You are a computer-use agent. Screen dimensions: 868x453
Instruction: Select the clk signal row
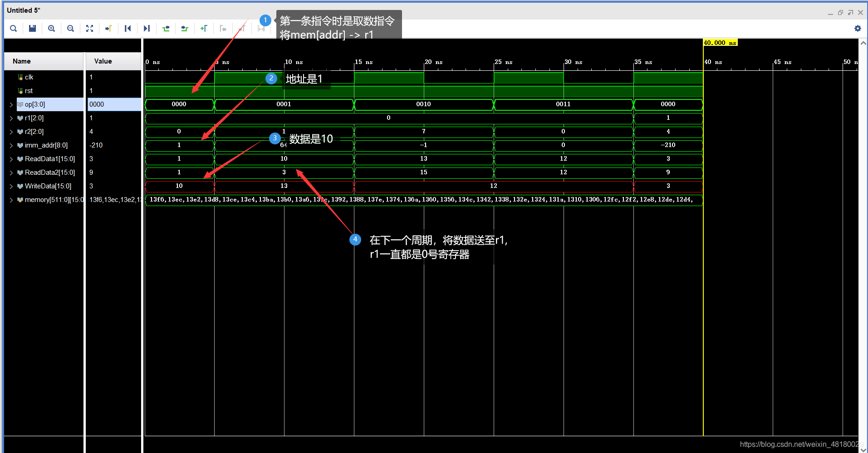(29, 77)
